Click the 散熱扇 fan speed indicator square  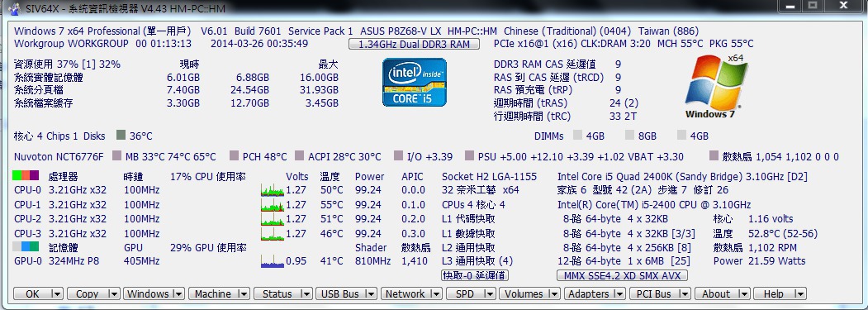coord(714,156)
